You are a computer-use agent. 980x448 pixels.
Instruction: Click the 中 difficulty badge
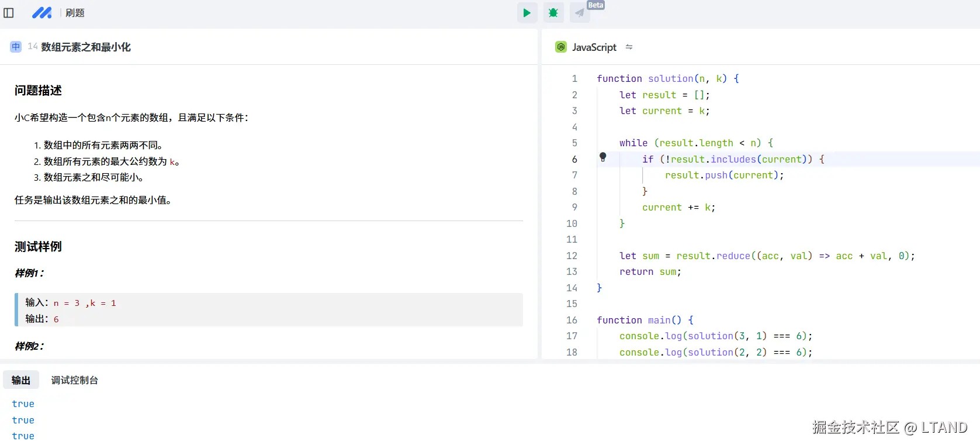click(16, 47)
